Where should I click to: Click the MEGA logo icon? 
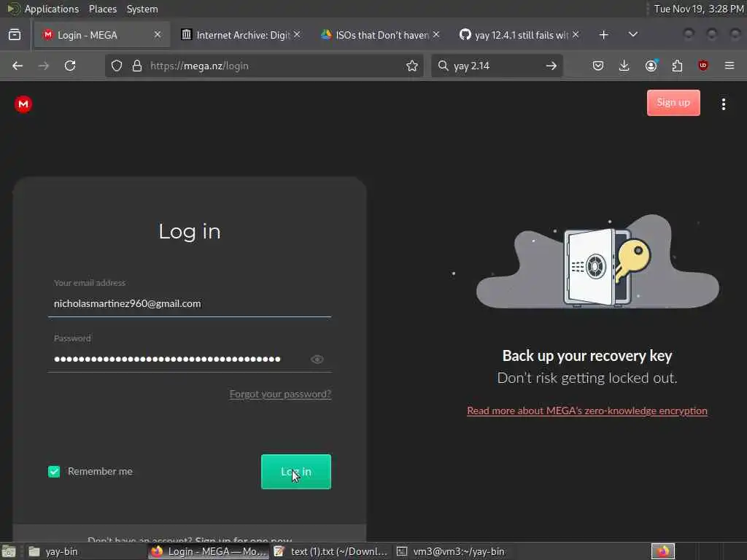pyautogui.click(x=23, y=104)
